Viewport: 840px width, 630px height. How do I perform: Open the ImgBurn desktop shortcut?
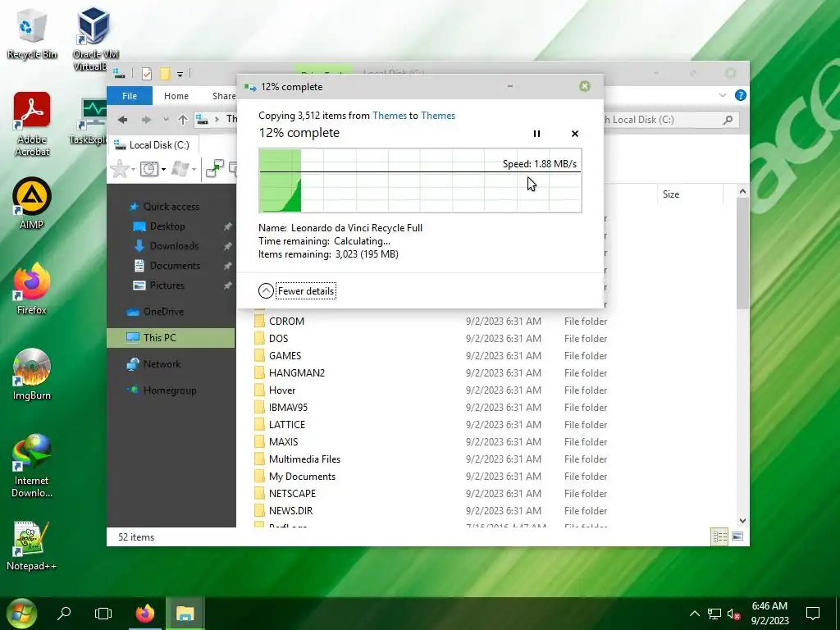coord(32,374)
